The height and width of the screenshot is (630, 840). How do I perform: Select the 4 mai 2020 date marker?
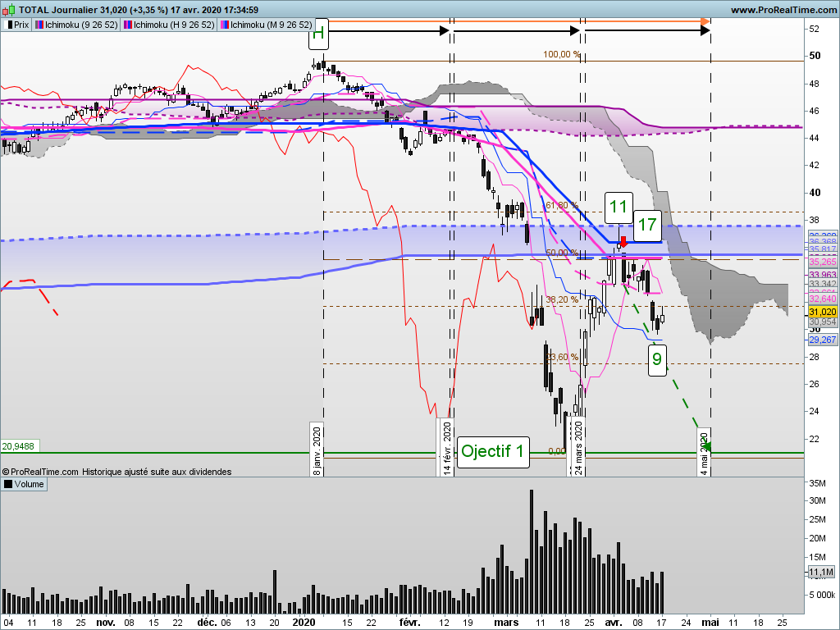[705, 452]
